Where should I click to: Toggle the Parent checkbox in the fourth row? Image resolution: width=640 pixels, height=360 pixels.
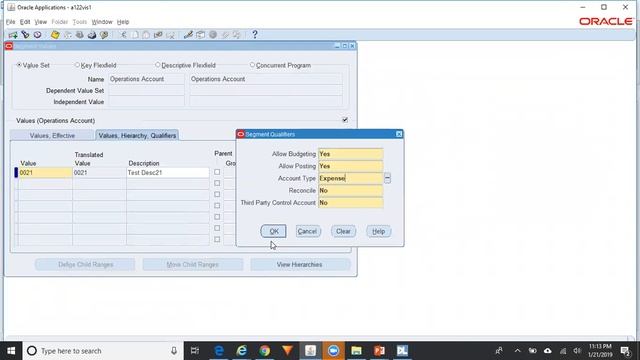point(217,206)
